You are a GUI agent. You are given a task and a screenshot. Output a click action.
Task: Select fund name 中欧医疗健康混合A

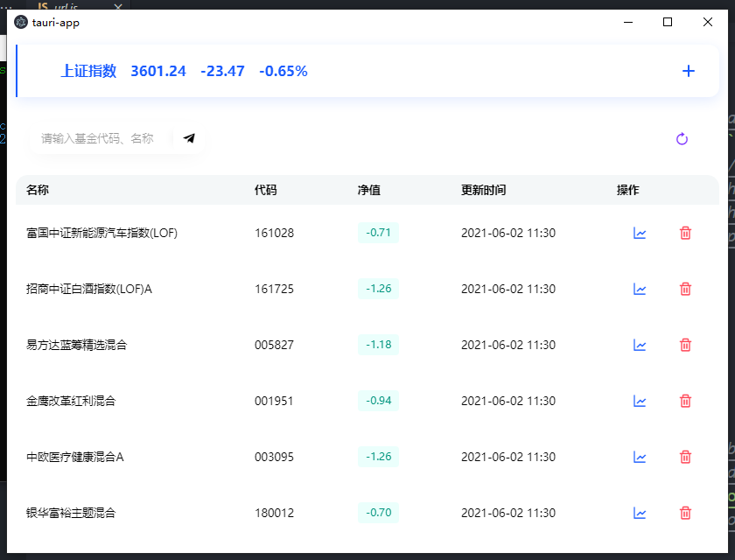[x=75, y=457]
